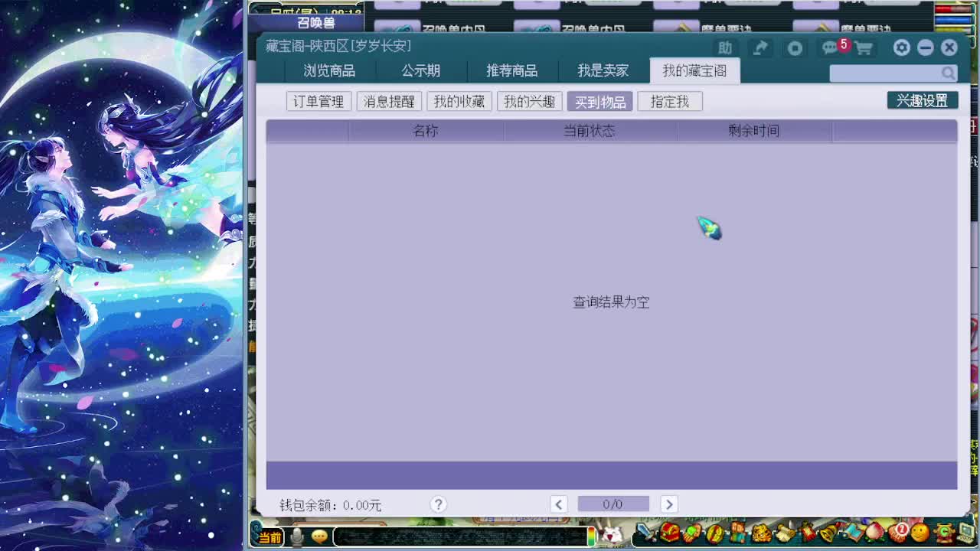
Task: Go to previous page arrow
Action: pyautogui.click(x=559, y=504)
